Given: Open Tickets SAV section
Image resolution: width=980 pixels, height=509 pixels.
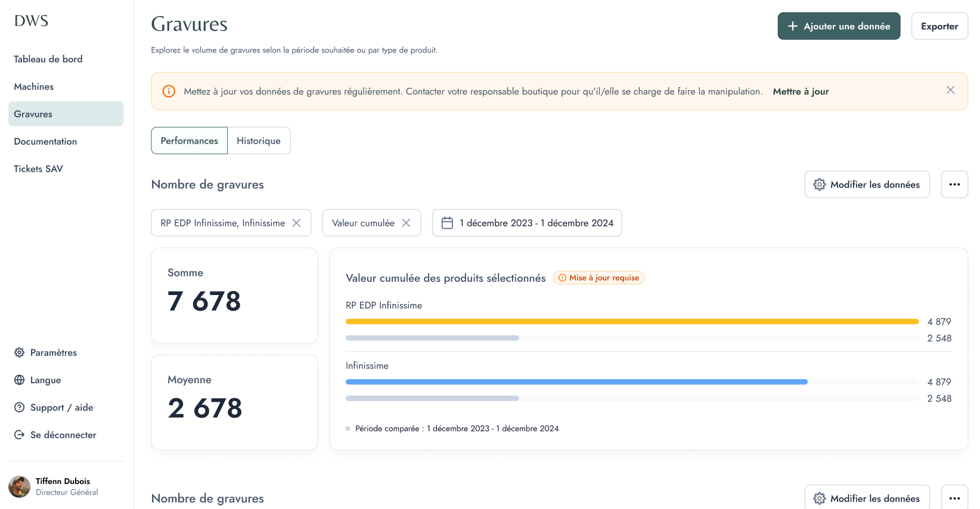Looking at the screenshot, I should (38, 169).
